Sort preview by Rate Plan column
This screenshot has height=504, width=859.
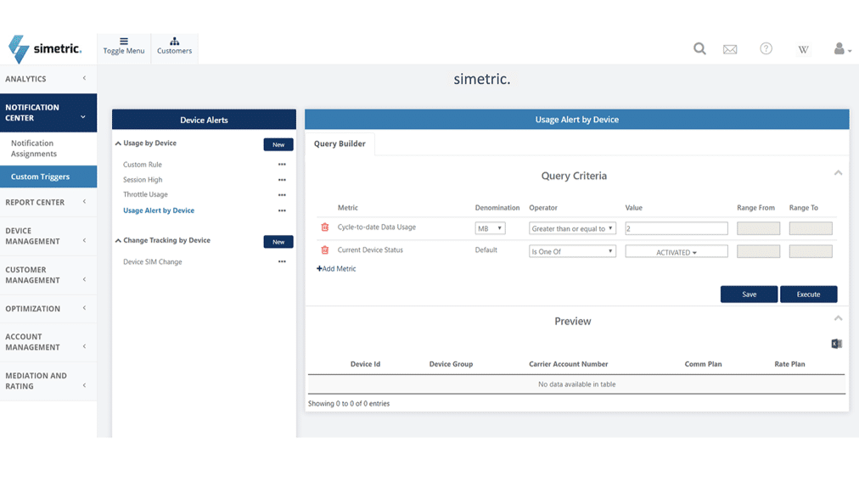click(x=790, y=364)
